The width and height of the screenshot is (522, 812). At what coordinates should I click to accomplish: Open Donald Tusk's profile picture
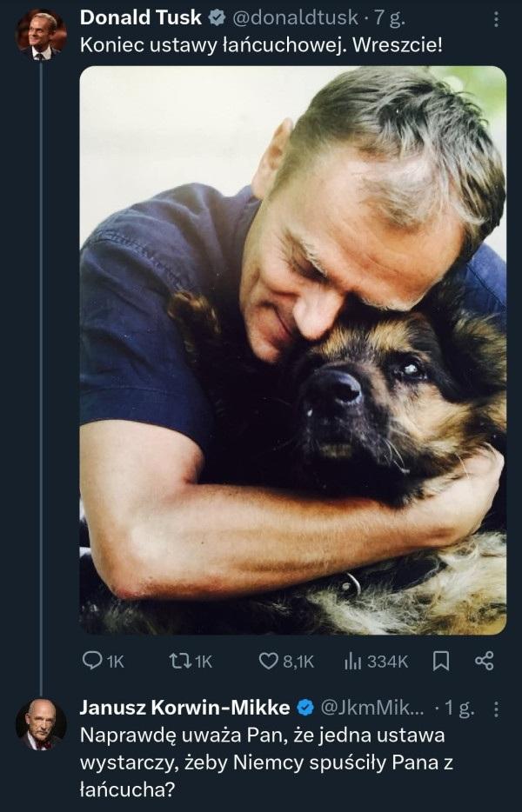tap(41, 36)
